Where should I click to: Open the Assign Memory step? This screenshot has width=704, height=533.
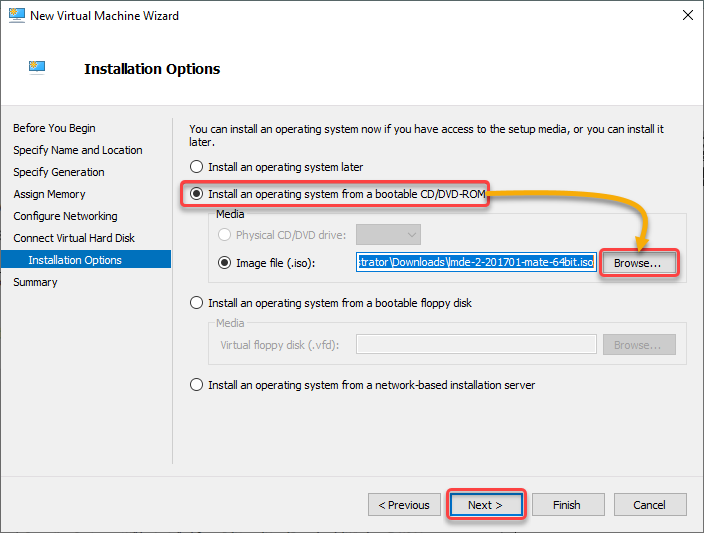coord(49,194)
